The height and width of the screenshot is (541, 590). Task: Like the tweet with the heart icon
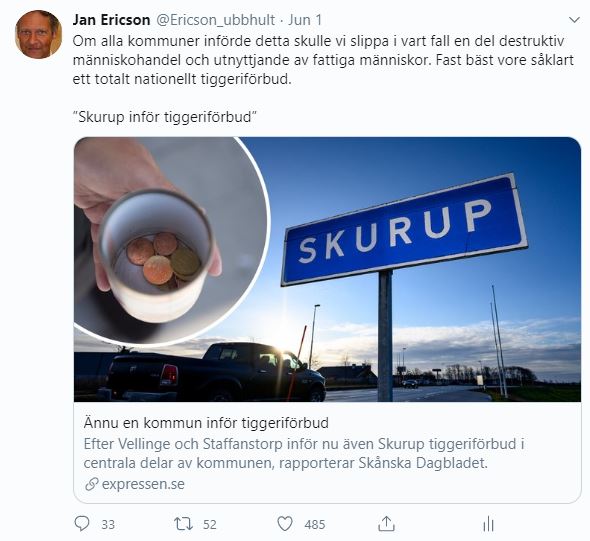285,524
